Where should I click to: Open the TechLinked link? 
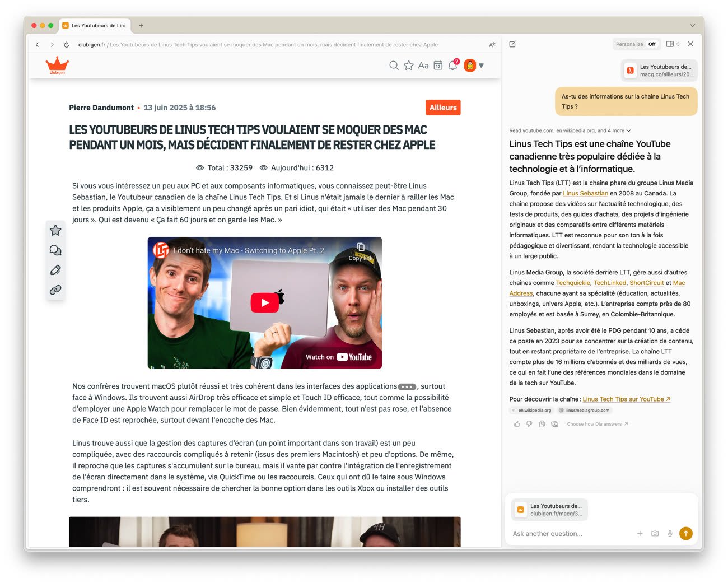610,283
